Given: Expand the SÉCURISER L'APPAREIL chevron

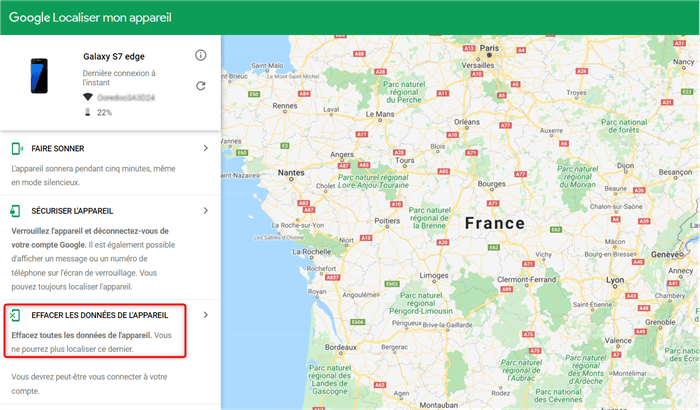Looking at the screenshot, I should click(206, 210).
